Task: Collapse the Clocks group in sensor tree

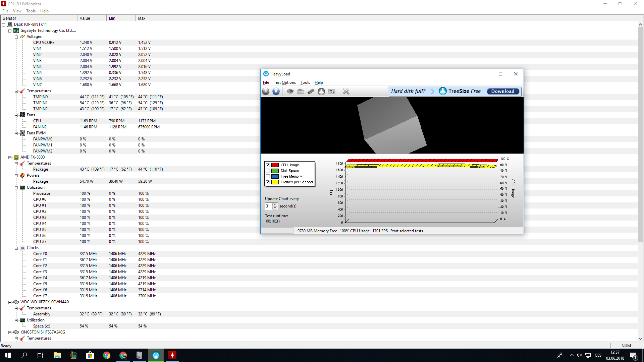Action: pos(16,248)
